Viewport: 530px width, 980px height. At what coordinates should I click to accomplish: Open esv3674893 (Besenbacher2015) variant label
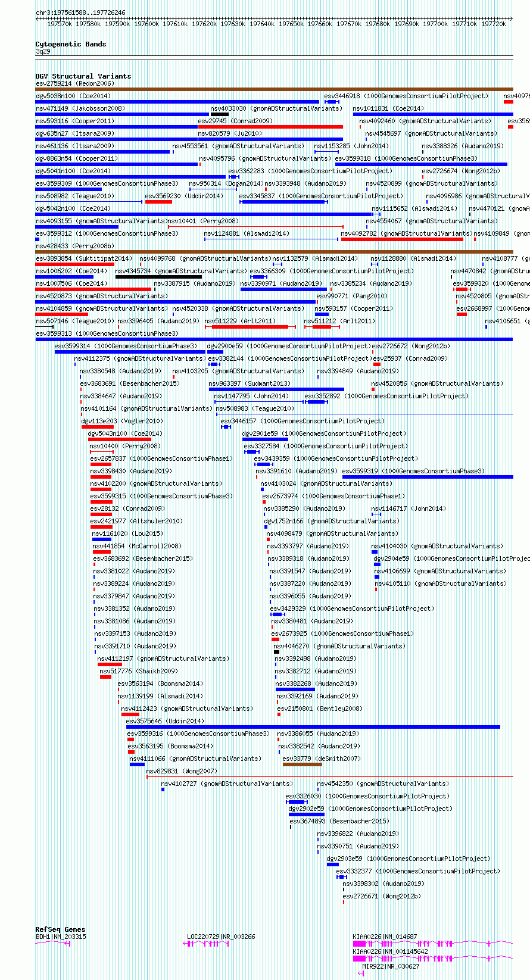tap(339, 821)
